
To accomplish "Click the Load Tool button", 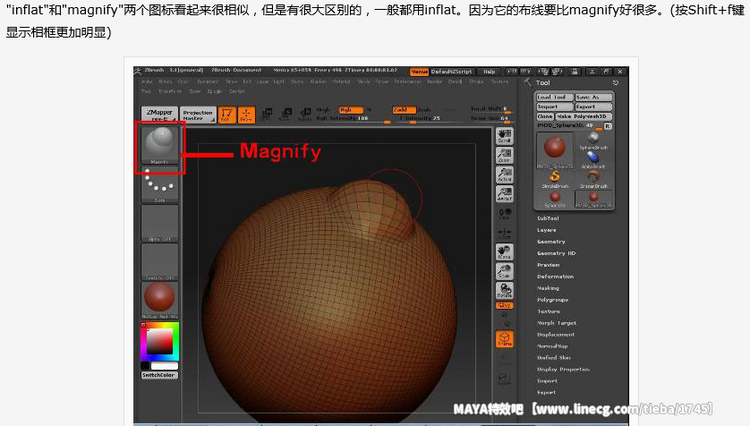I will coord(554,97).
